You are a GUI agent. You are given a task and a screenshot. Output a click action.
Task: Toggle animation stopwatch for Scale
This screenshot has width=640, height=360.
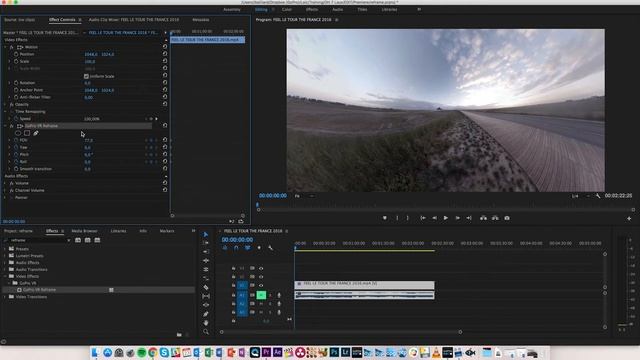coord(16,61)
